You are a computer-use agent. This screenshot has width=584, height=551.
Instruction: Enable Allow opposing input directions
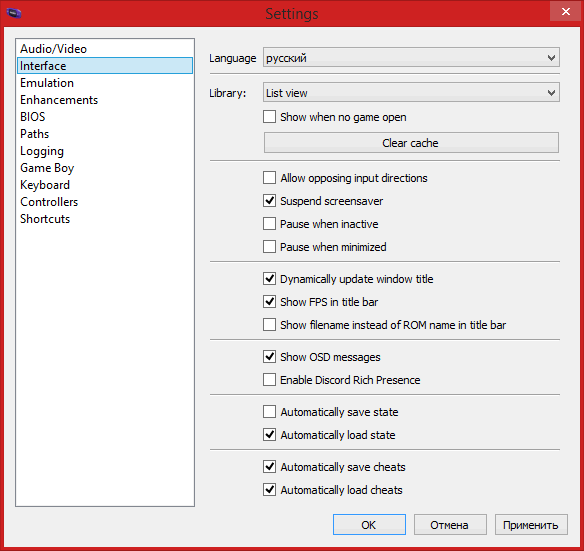click(x=269, y=178)
